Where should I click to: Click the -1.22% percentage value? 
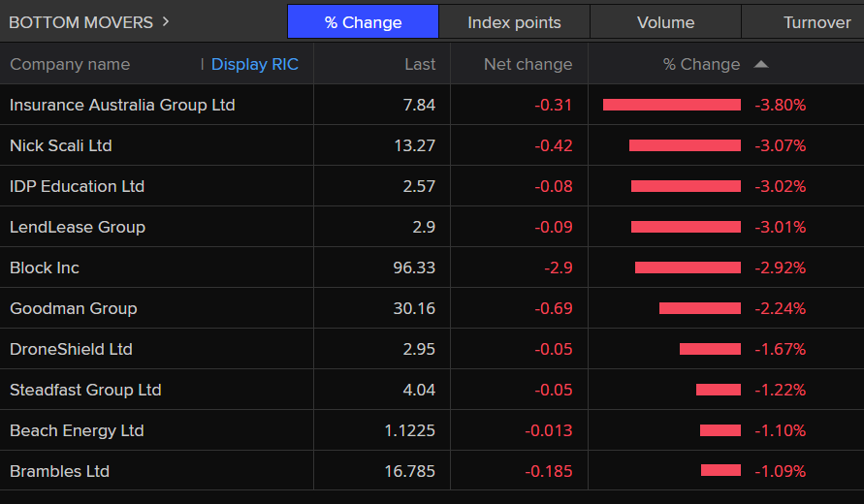click(x=781, y=390)
